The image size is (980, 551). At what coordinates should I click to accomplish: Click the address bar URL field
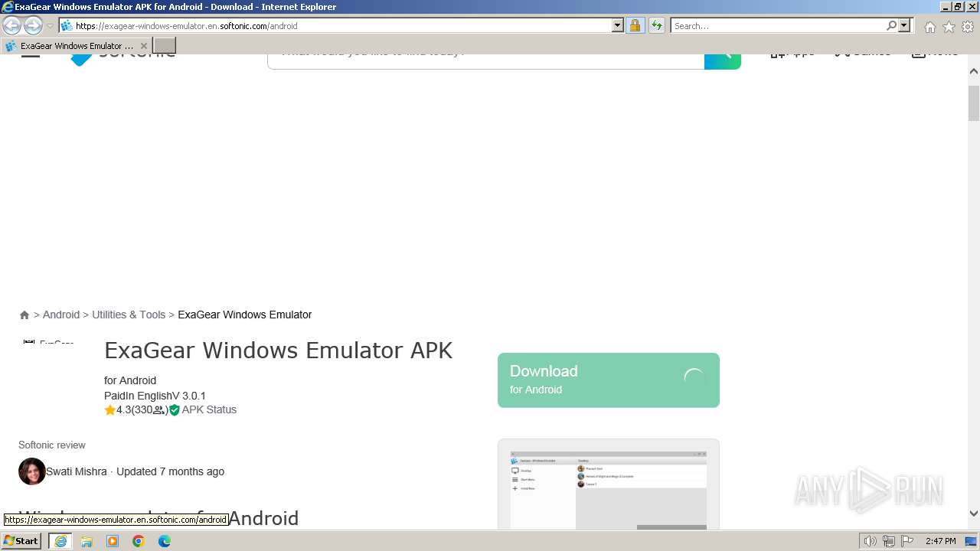tap(335, 25)
